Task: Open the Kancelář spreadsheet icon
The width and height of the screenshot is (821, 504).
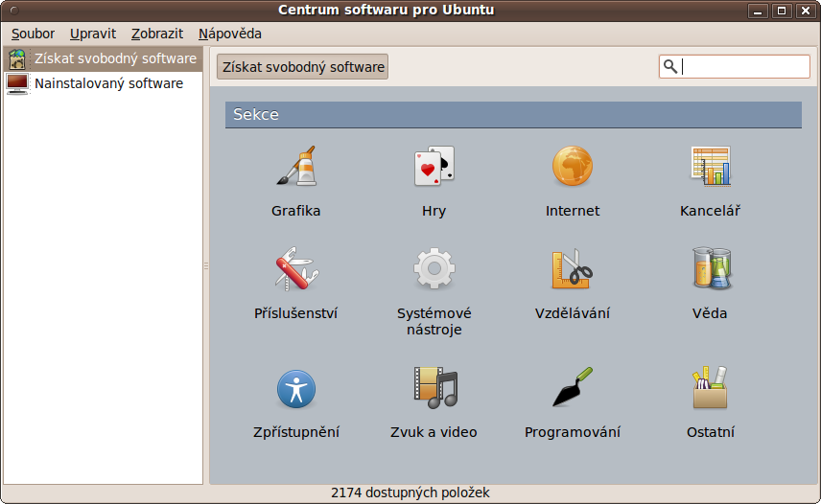Action: (710, 167)
